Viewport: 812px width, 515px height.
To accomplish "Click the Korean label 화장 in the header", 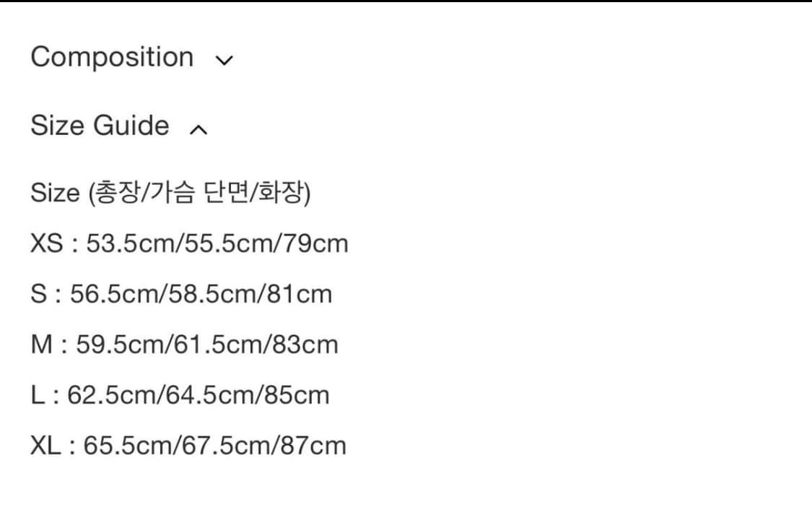I will (x=281, y=192).
